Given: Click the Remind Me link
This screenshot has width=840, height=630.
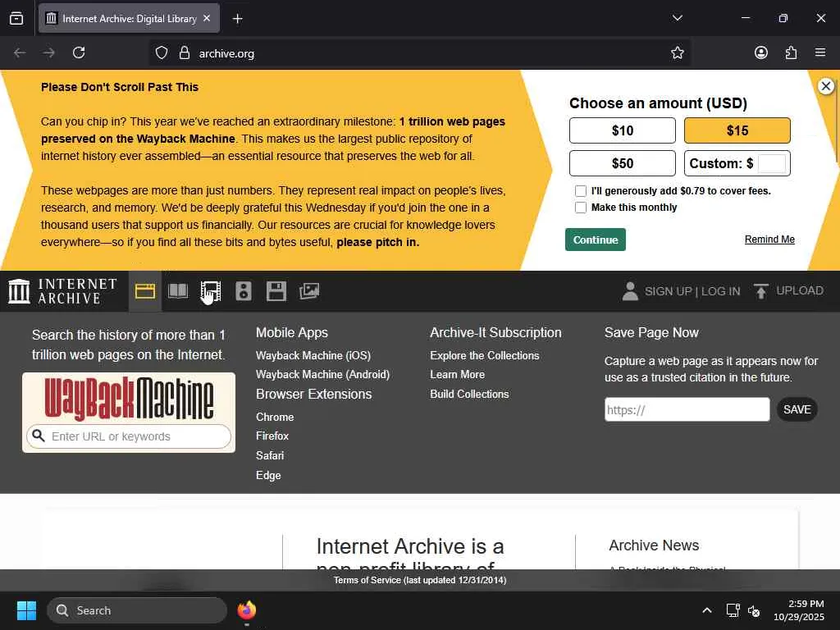Looking at the screenshot, I should pyautogui.click(x=769, y=240).
